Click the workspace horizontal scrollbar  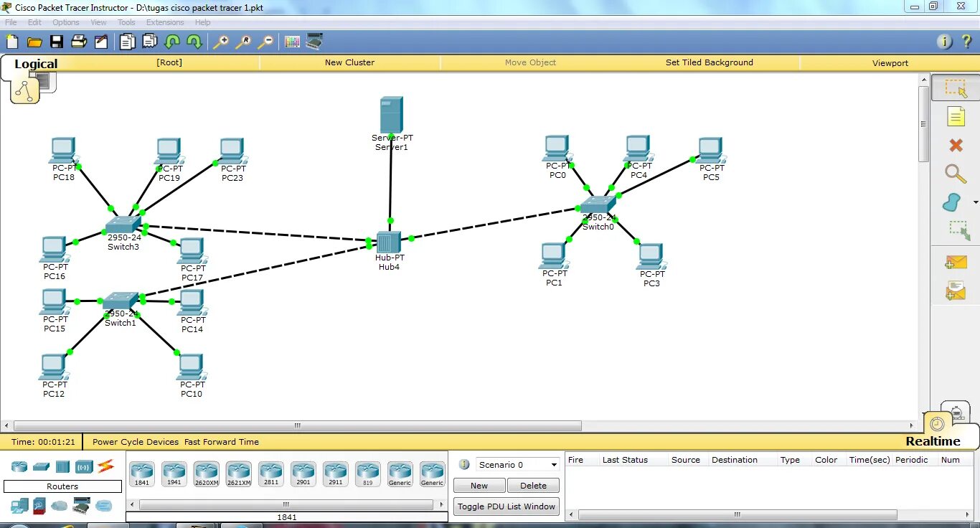pos(298,425)
